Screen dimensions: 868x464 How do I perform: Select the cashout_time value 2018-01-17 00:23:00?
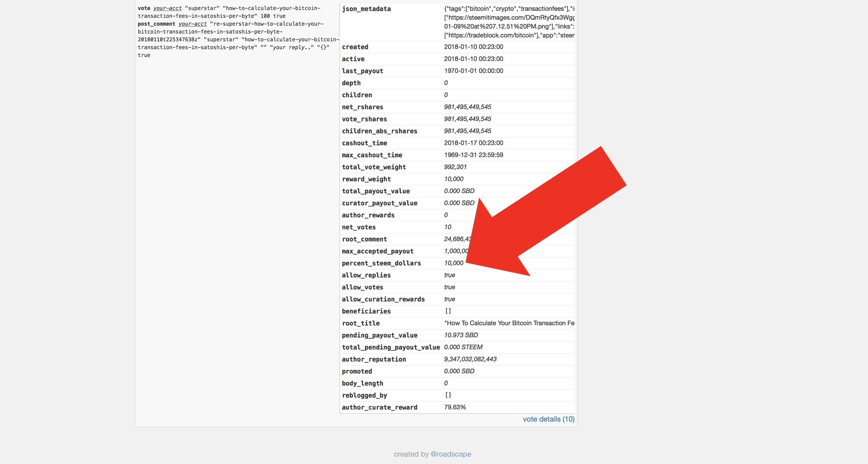(474, 143)
